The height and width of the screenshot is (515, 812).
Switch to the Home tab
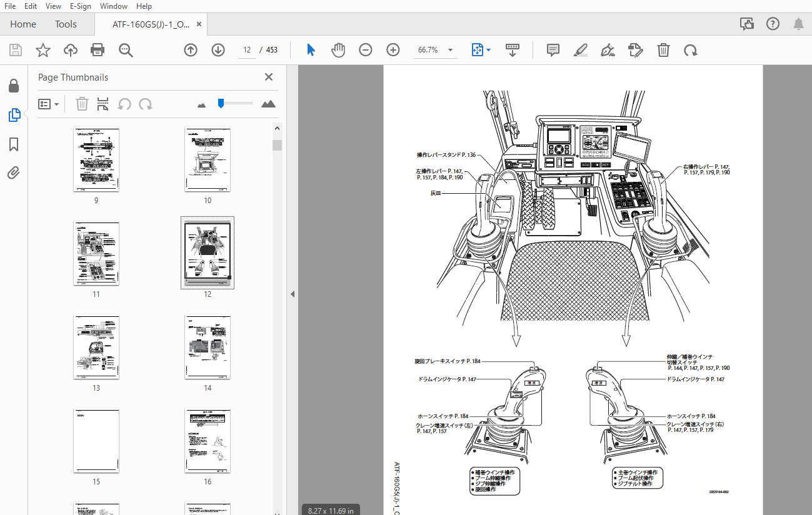point(23,24)
